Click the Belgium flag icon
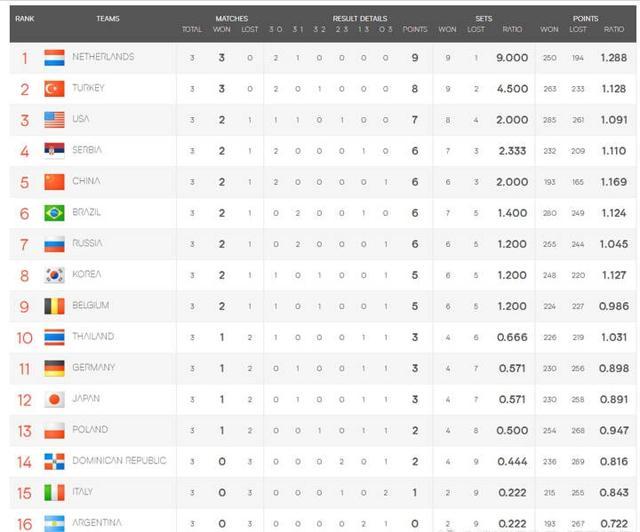The image size is (640, 532). [54, 306]
